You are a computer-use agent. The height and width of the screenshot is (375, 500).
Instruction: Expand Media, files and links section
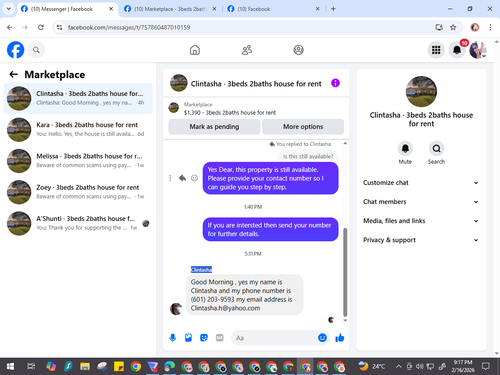(421, 221)
